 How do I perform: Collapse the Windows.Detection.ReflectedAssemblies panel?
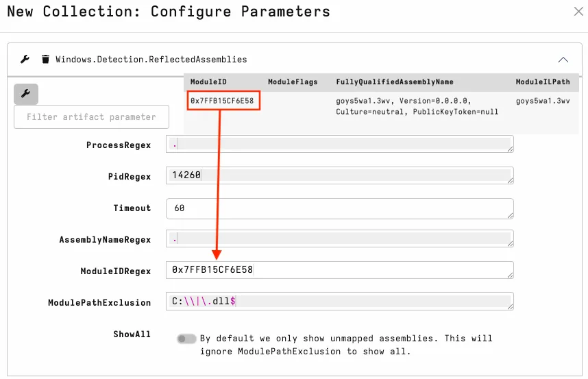click(563, 60)
